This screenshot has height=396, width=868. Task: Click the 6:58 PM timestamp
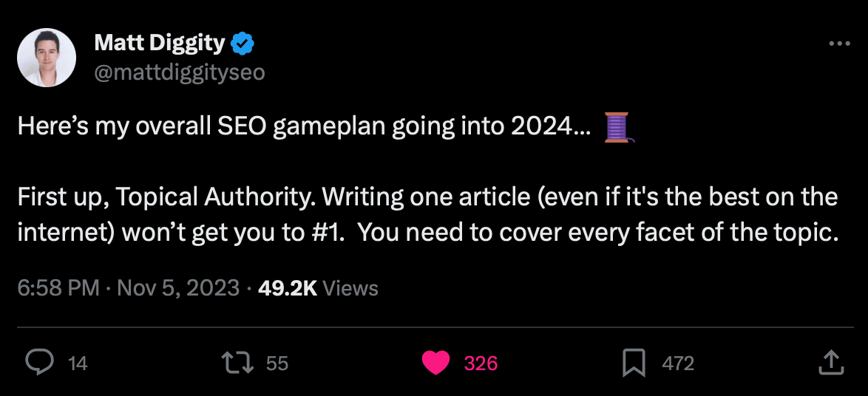pos(58,288)
